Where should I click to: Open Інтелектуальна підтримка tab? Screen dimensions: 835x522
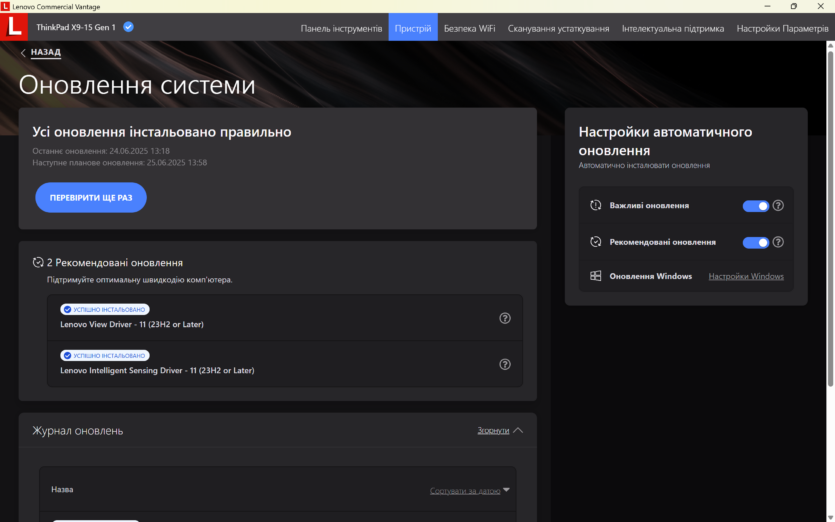point(673,28)
